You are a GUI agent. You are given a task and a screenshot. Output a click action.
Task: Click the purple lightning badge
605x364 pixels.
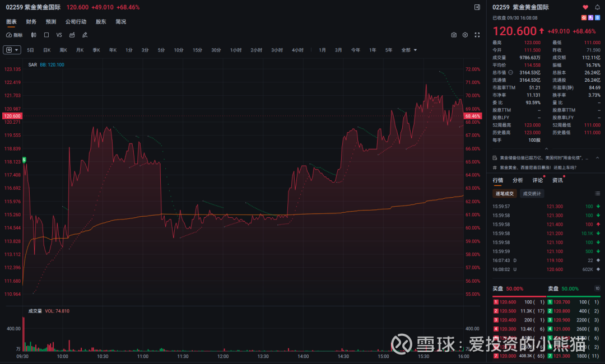[x=591, y=18]
